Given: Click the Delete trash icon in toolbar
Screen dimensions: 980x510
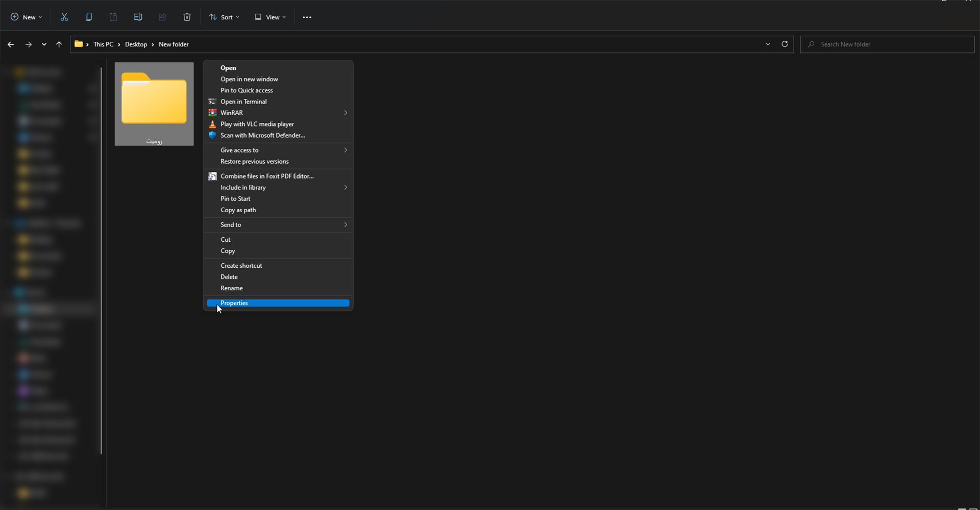Looking at the screenshot, I should pyautogui.click(x=187, y=17).
